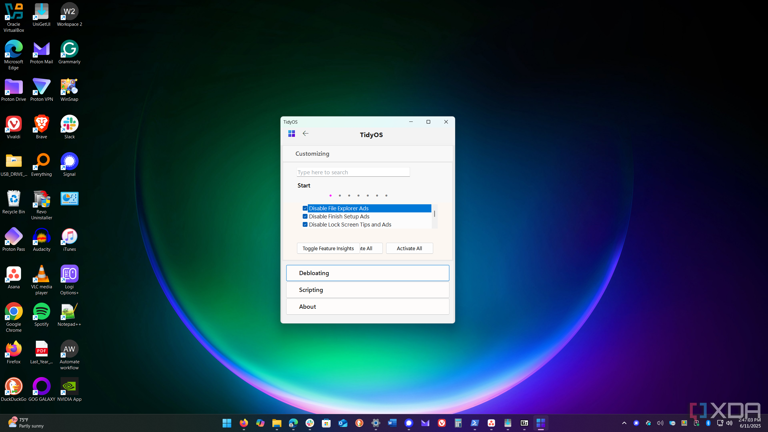This screenshot has height=432, width=768.
Task: Expand the Debloating section
Action: point(367,273)
